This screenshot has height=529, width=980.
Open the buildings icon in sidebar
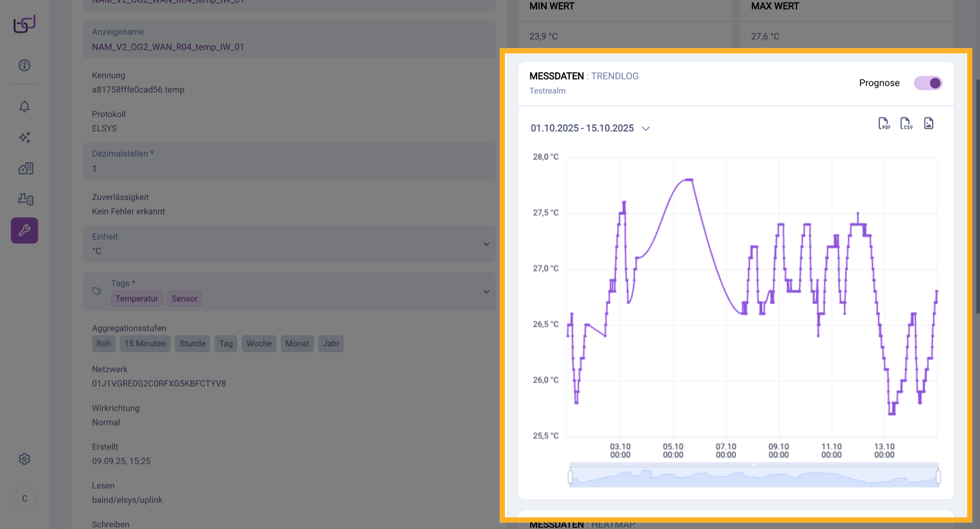[x=26, y=168]
